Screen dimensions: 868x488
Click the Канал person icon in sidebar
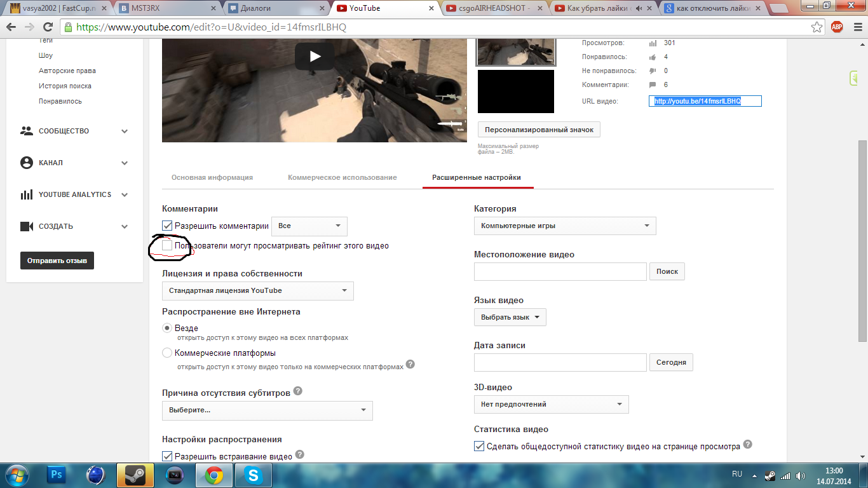(27, 163)
